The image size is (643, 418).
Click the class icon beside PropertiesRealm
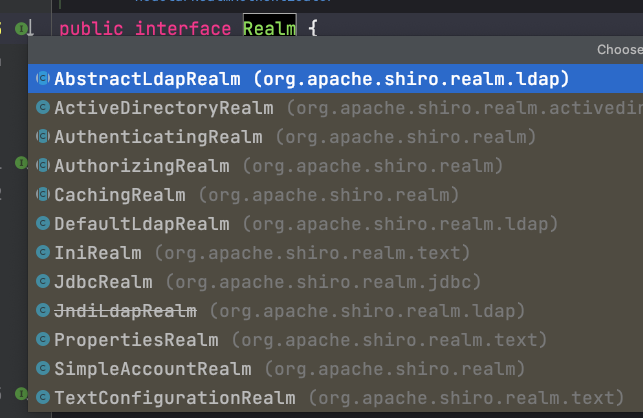[43, 339]
